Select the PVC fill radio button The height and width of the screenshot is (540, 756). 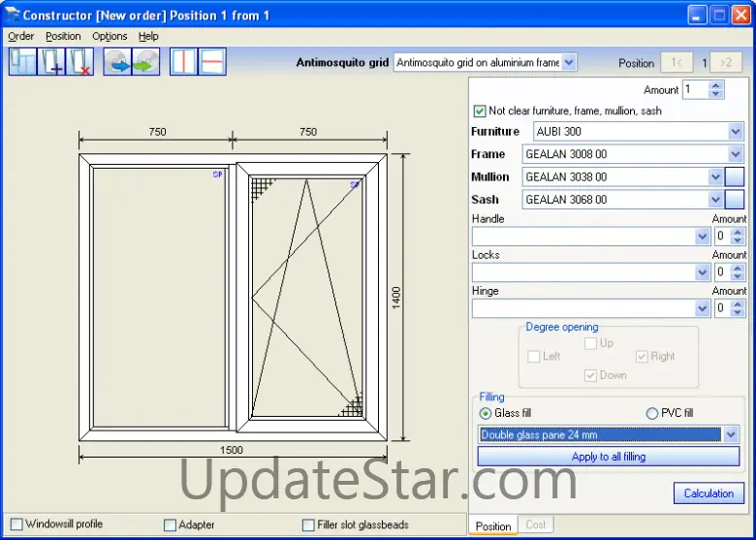pyautogui.click(x=652, y=413)
